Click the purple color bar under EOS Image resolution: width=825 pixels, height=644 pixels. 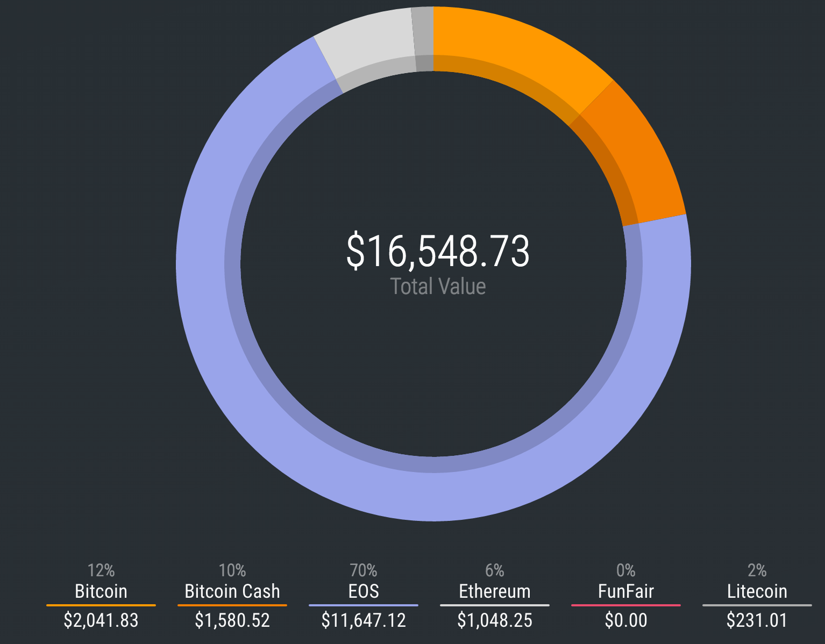364,605
